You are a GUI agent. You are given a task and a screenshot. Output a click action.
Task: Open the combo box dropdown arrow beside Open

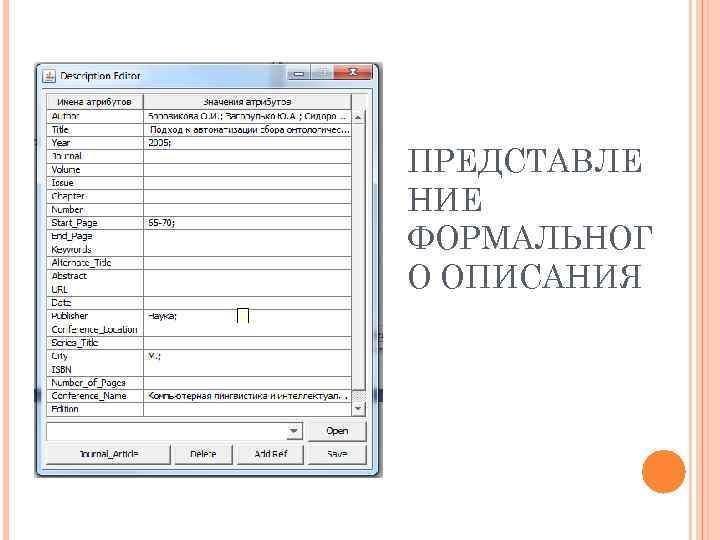[293, 431]
